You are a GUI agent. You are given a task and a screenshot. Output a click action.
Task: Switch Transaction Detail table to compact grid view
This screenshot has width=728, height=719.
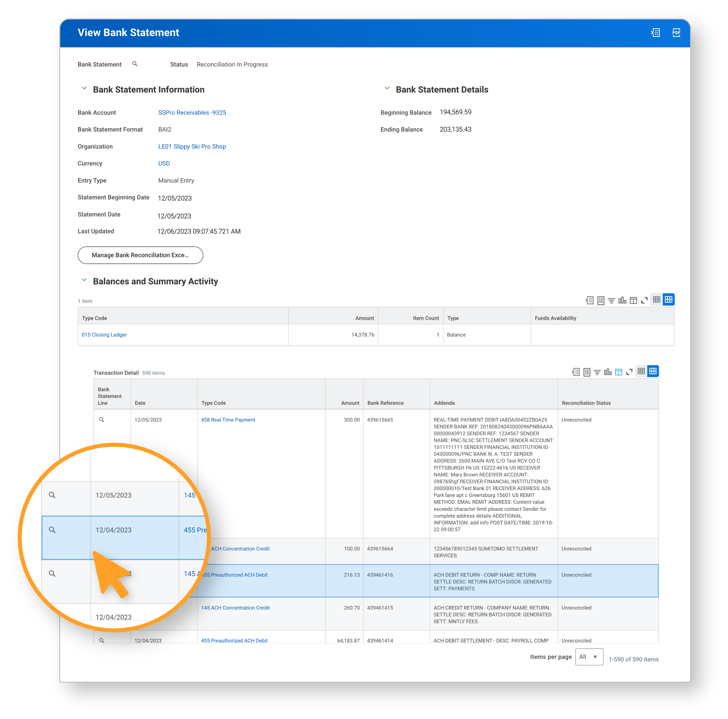click(x=641, y=371)
